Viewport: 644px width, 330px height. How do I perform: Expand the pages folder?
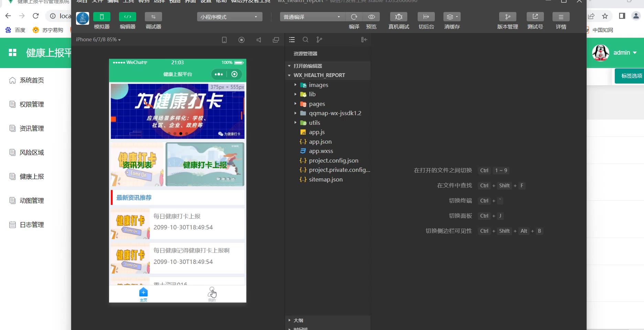(x=316, y=104)
